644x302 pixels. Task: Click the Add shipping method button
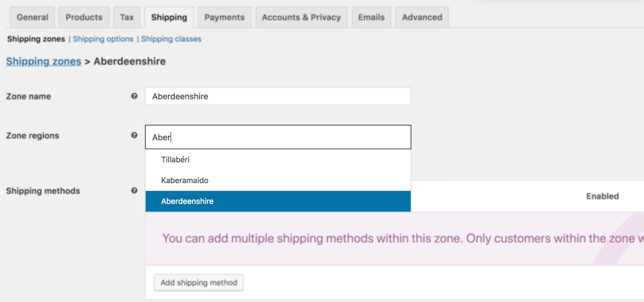pyautogui.click(x=198, y=282)
